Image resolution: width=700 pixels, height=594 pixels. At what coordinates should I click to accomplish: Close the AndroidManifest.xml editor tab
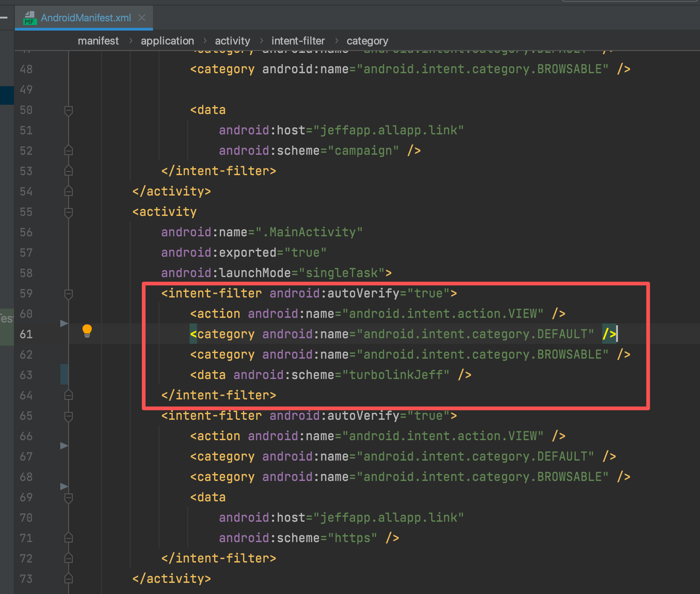pos(142,18)
